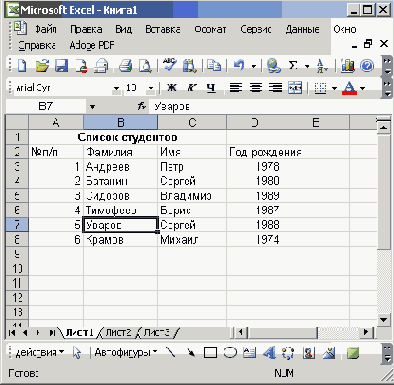Center the text in the cell
This screenshot has width=394, height=385.
tap(256, 88)
